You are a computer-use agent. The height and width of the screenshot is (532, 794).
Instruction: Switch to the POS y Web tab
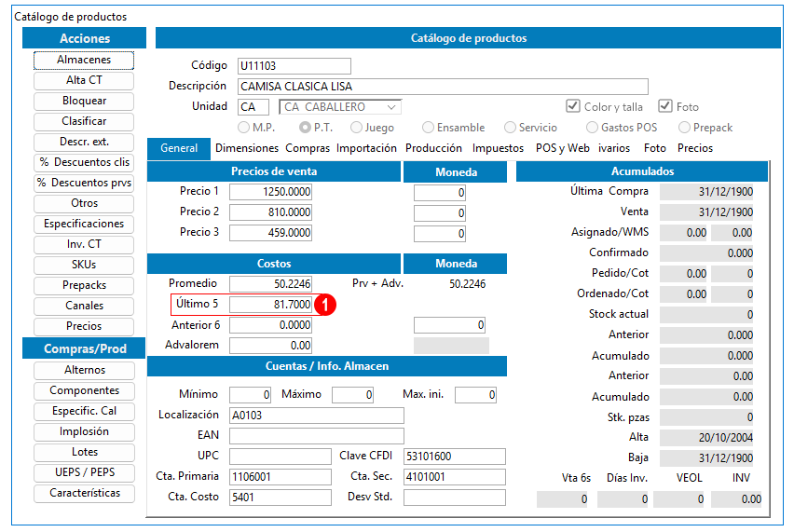point(563,148)
